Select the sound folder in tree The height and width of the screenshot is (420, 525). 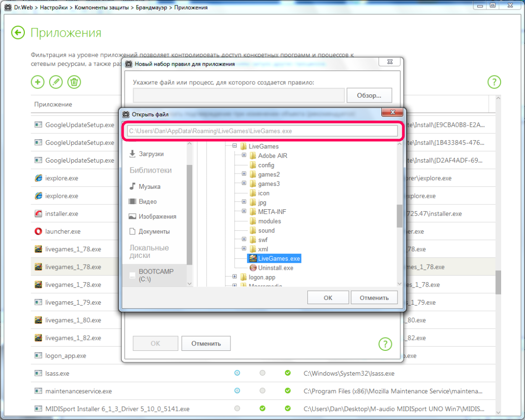[x=262, y=231]
